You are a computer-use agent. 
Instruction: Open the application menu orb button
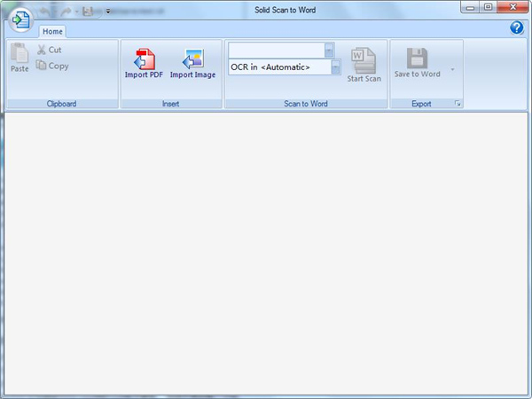pyautogui.click(x=21, y=20)
